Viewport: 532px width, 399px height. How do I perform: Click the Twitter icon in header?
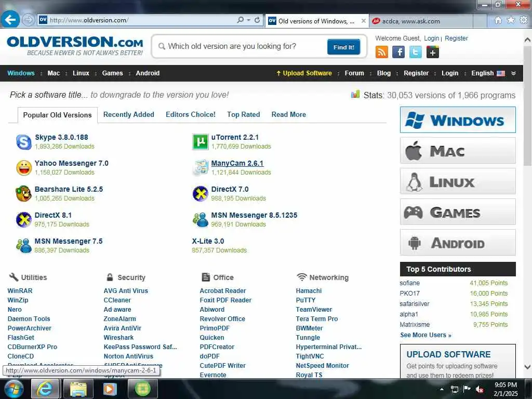[416, 52]
